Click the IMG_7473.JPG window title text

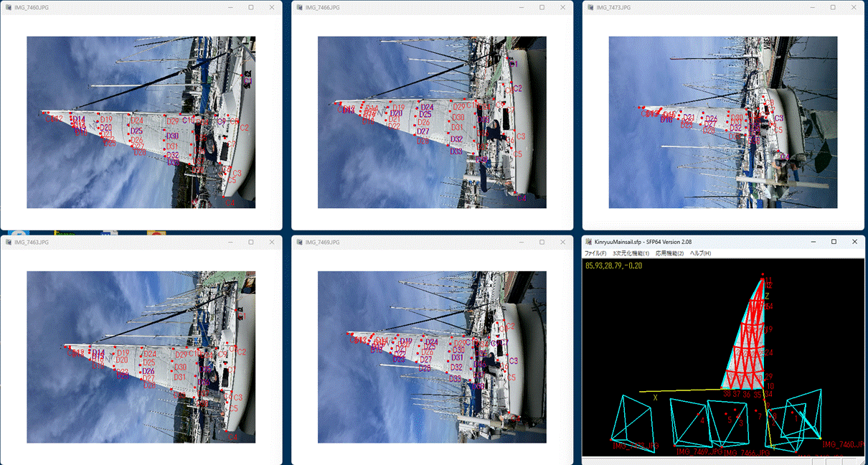(613, 7)
